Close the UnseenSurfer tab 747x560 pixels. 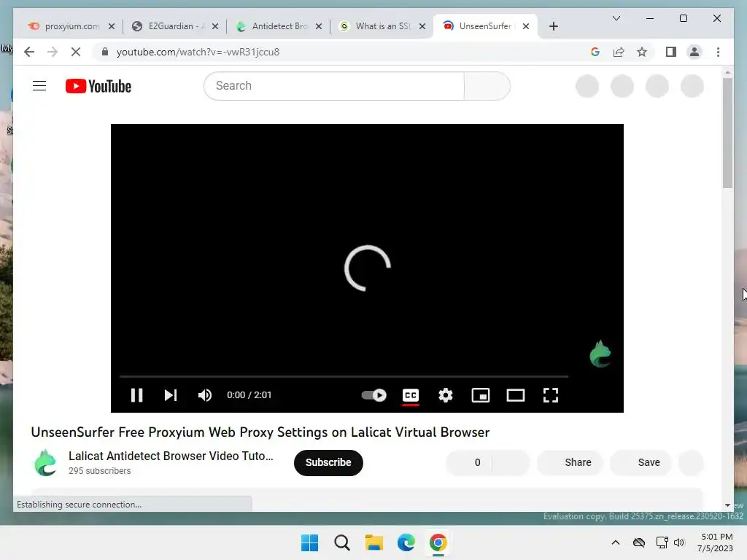point(526,26)
